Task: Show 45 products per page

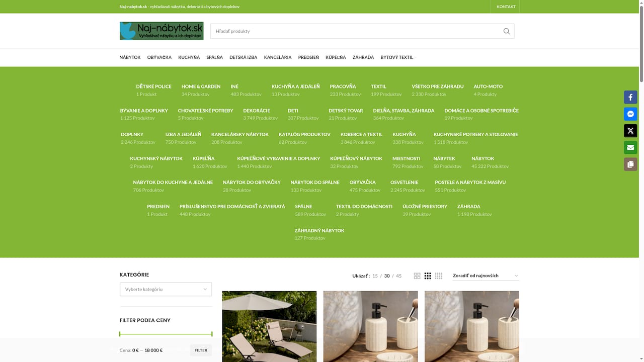Action: point(399,276)
